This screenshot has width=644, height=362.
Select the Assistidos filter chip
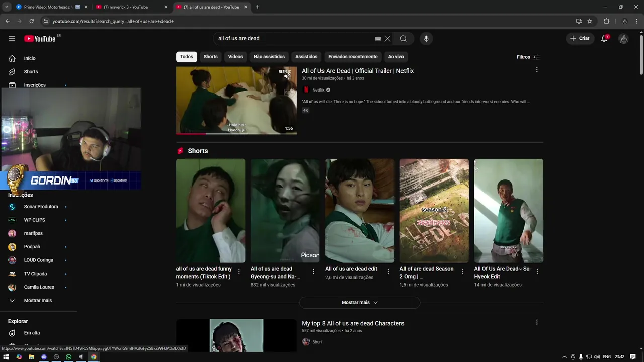tap(306, 57)
